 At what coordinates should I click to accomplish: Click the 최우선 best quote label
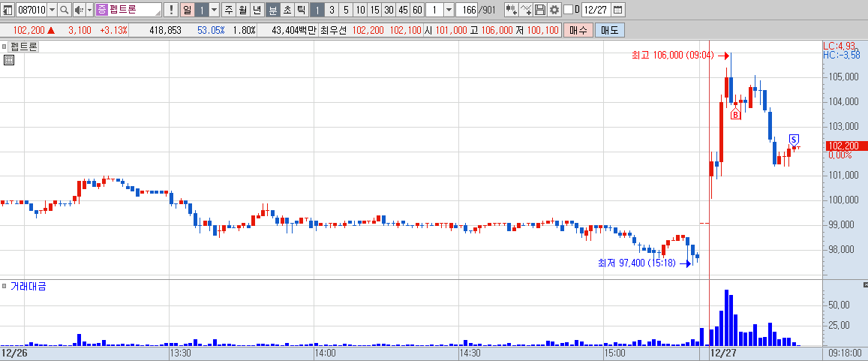(334, 31)
